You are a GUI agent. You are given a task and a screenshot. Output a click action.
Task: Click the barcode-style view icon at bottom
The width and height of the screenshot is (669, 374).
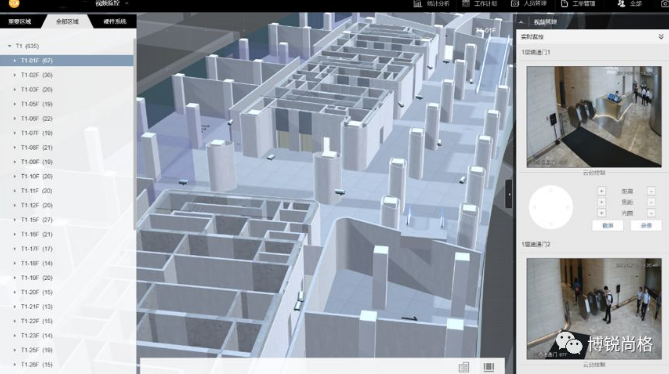[x=489, y=367]
